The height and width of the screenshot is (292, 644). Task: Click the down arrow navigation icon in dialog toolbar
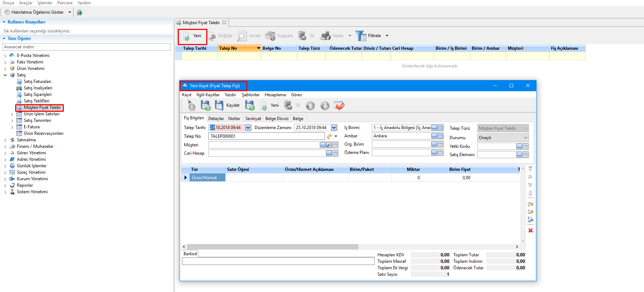325,106
